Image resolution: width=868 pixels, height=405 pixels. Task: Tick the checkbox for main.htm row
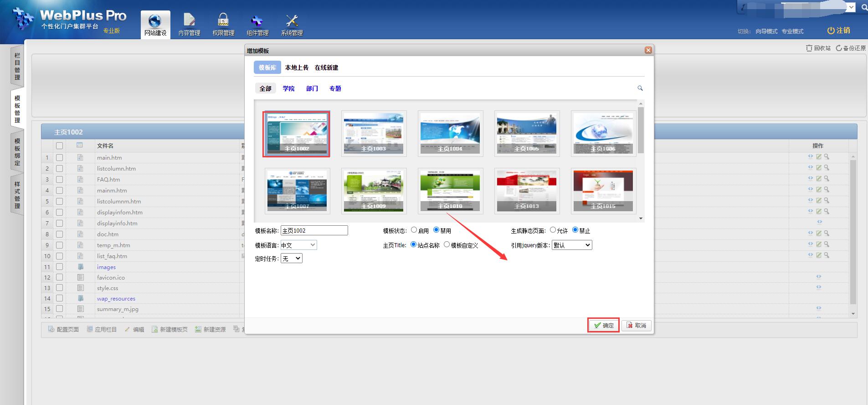59,157
